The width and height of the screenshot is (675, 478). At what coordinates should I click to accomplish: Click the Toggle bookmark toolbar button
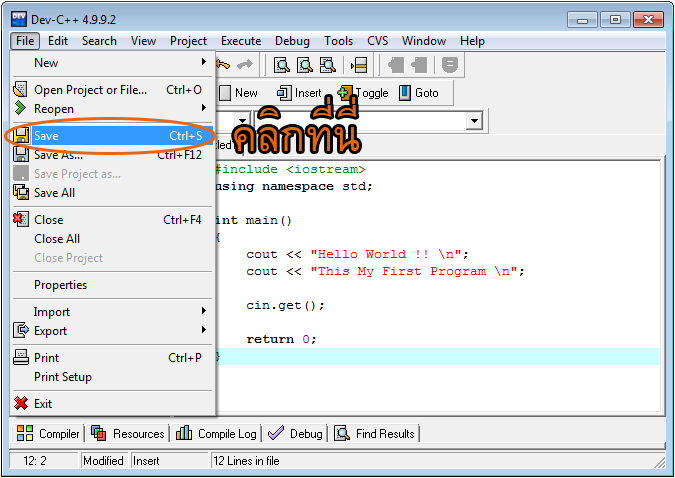click(x=363, y=93)
